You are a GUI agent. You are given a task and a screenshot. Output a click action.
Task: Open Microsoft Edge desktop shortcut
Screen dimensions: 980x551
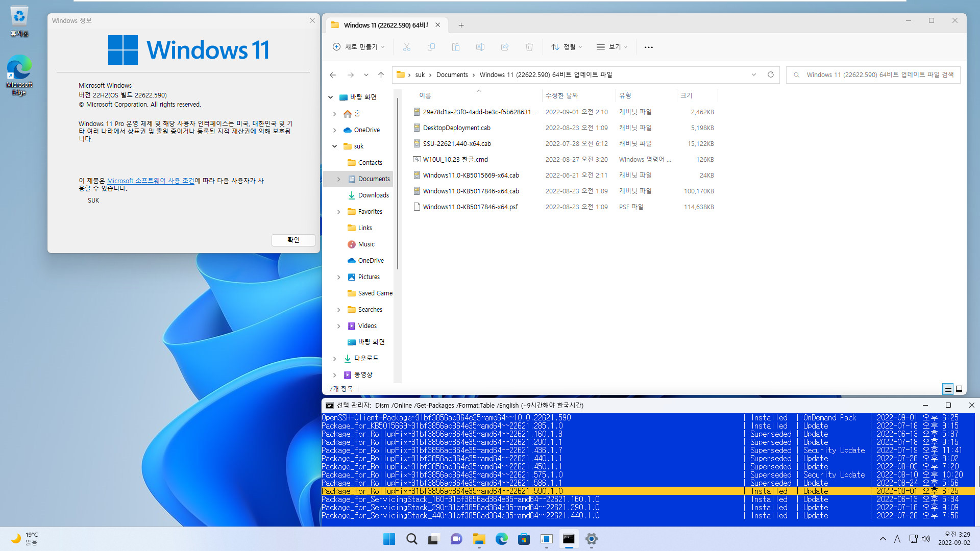pos(19,75)
